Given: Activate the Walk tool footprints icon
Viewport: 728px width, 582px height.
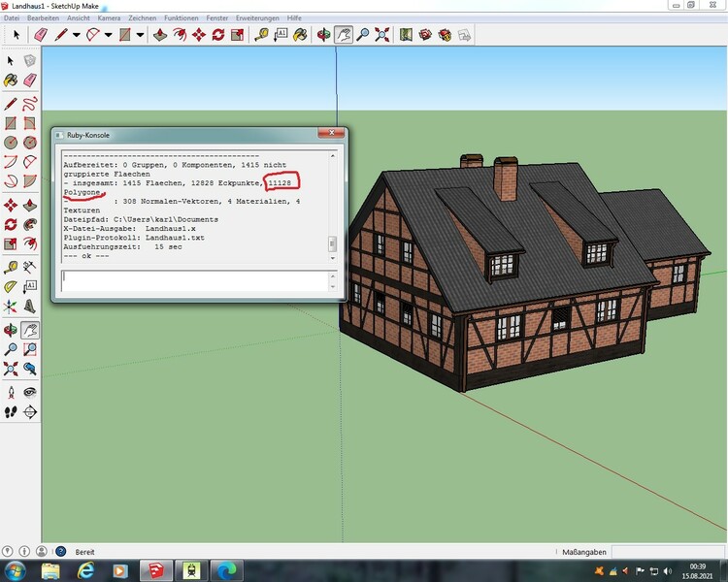Looking at the screenshot, I should (11, 411).
